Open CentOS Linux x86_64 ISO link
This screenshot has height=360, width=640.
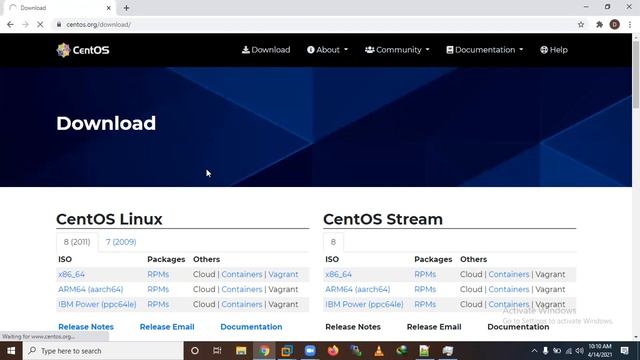coord(71,274)
